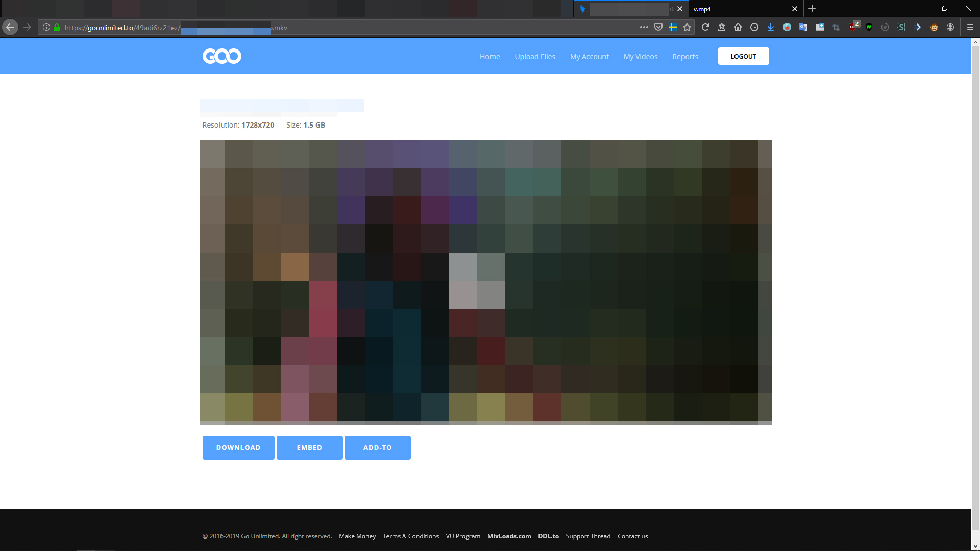Open the Terms & Conditions link
Image resolution: width=980 pixels, height=551 pixels.
click(x=411, y=536)
